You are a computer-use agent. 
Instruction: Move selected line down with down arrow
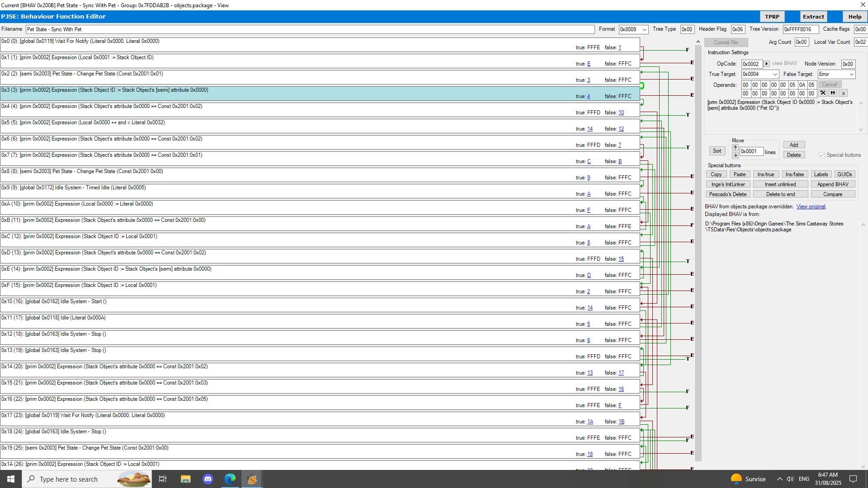coord(736,155)
